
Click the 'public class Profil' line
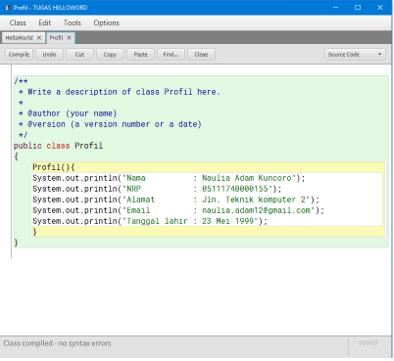coord(58,146)
